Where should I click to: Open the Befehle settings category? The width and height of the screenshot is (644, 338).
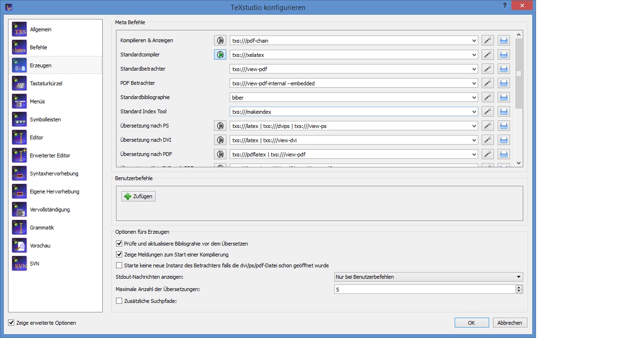55,47
